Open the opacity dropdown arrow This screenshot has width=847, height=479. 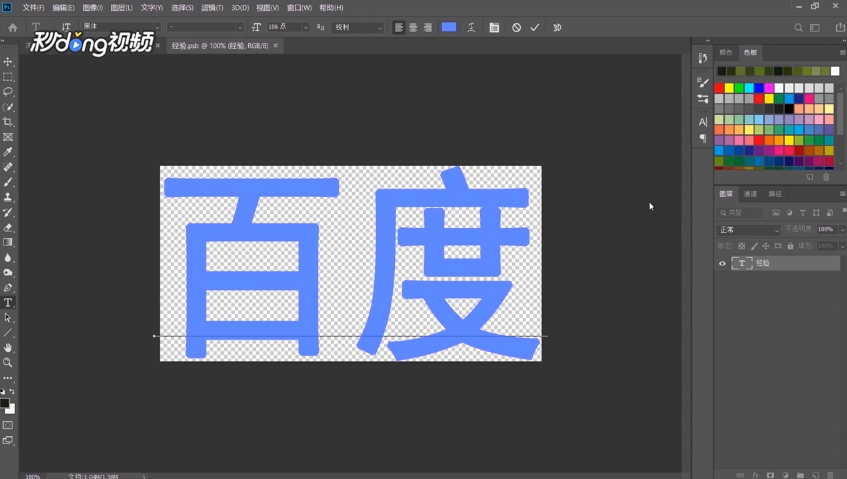click(x=842, y=230)
